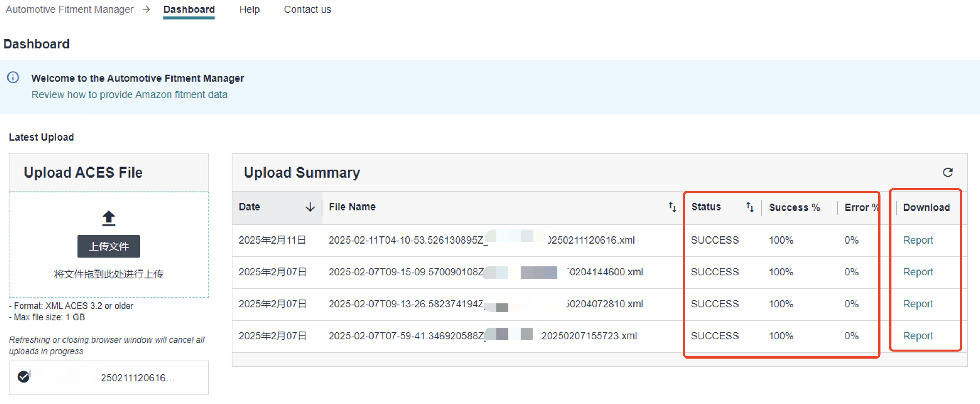Screen dimensions: 980x404
Task: Download Report for the 20250207155723.xml file
Action: [x=917, y=336]
